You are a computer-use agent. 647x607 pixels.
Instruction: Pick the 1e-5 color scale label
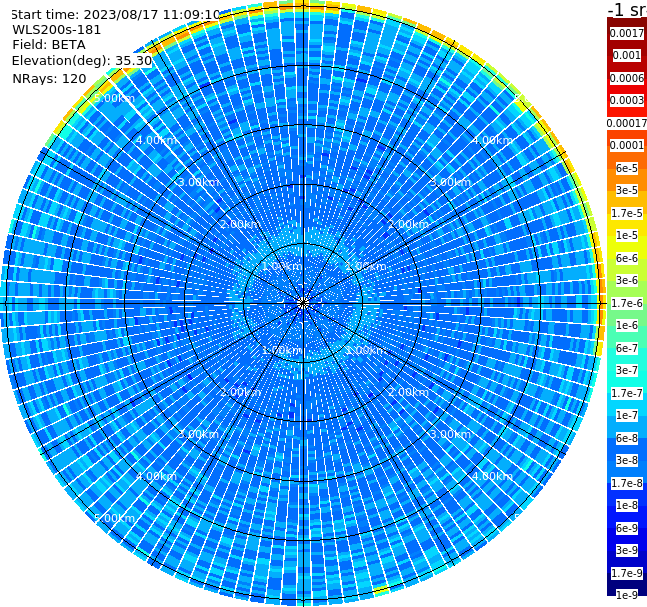[x=627, y=235]
